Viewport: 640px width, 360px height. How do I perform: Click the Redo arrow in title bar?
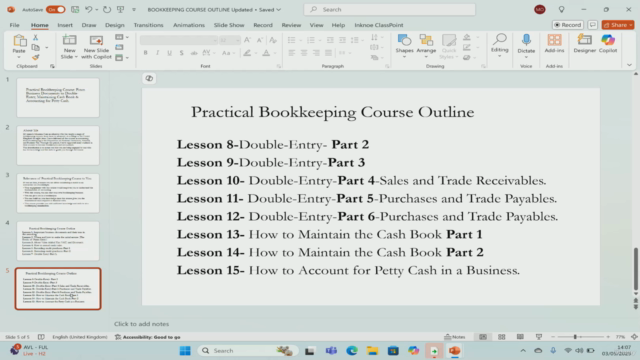tap(107, 9)
